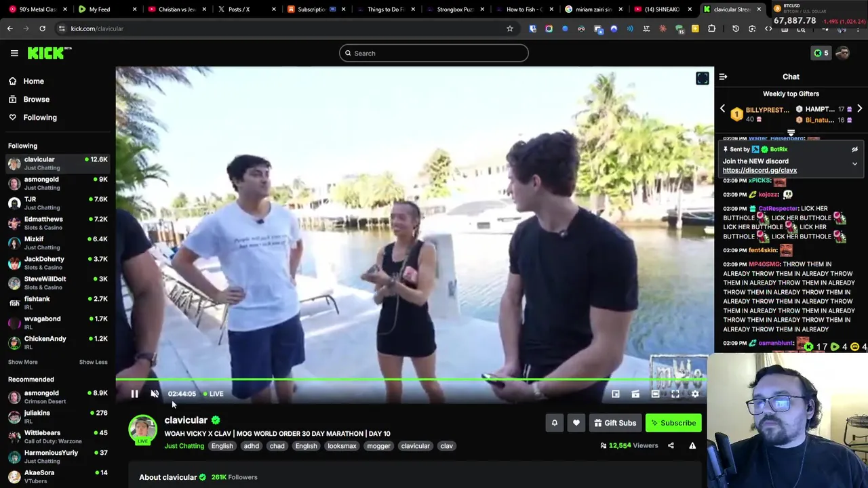Follow clavicular with the heart button
This screenshot has height=488, width=868.
coord(576,423)
